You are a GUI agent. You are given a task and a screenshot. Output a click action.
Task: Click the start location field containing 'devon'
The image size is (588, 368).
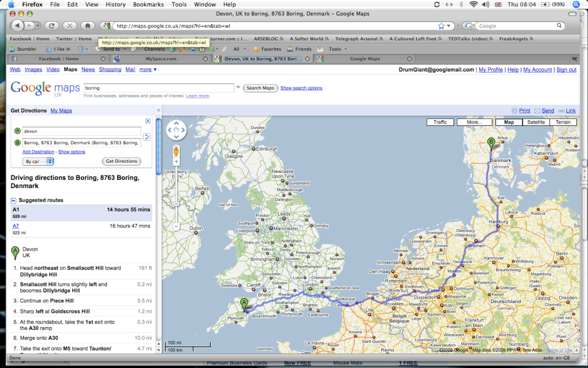[x=82, y=132]
